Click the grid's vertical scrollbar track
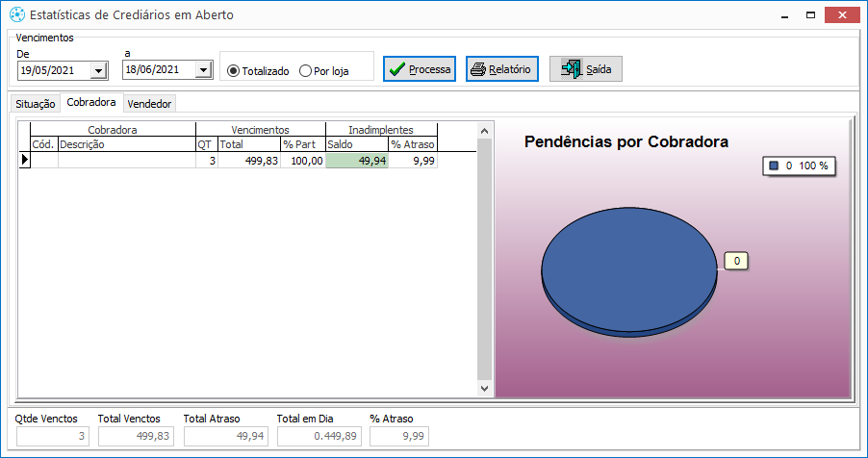This screenshot has height=458, width=868. tap(484, 260)
